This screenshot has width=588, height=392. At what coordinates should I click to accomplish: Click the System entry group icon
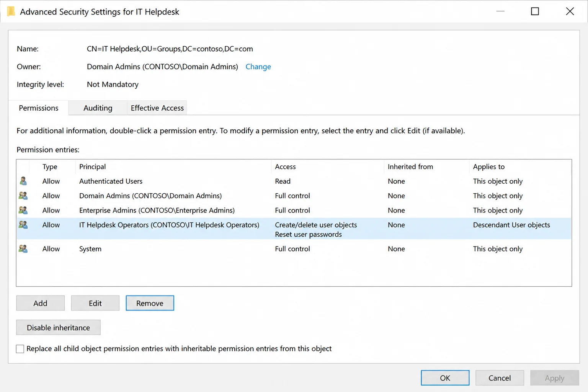pos(23,249)
